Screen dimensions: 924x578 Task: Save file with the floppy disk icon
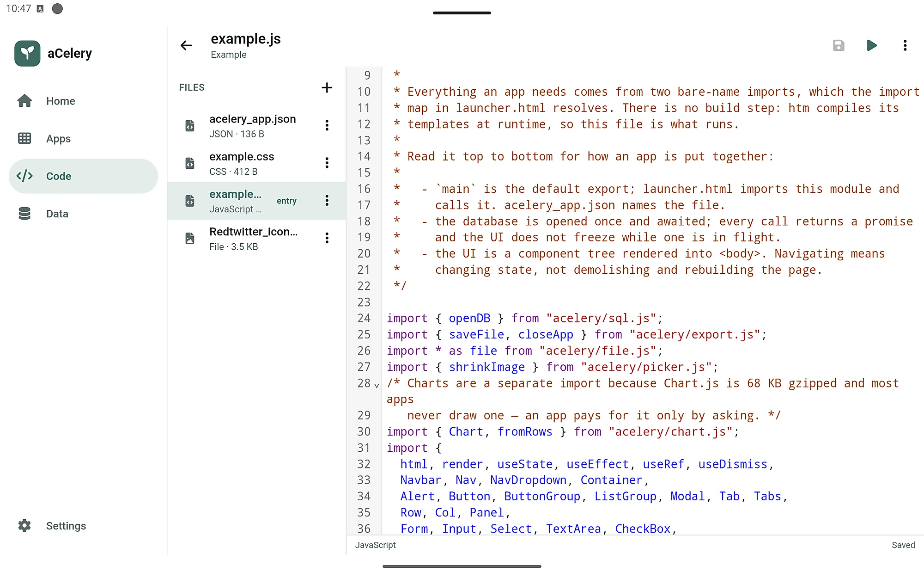click(x=839, y=45)
